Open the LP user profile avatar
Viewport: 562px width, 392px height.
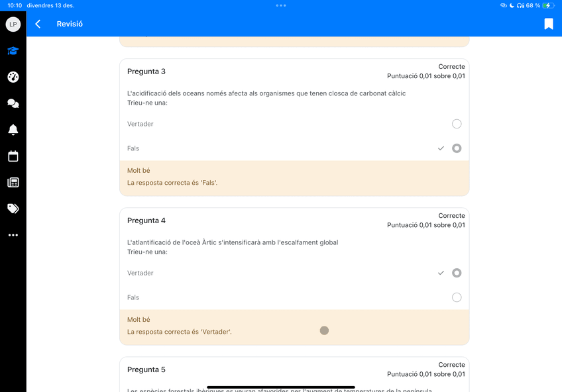[13, 24]
